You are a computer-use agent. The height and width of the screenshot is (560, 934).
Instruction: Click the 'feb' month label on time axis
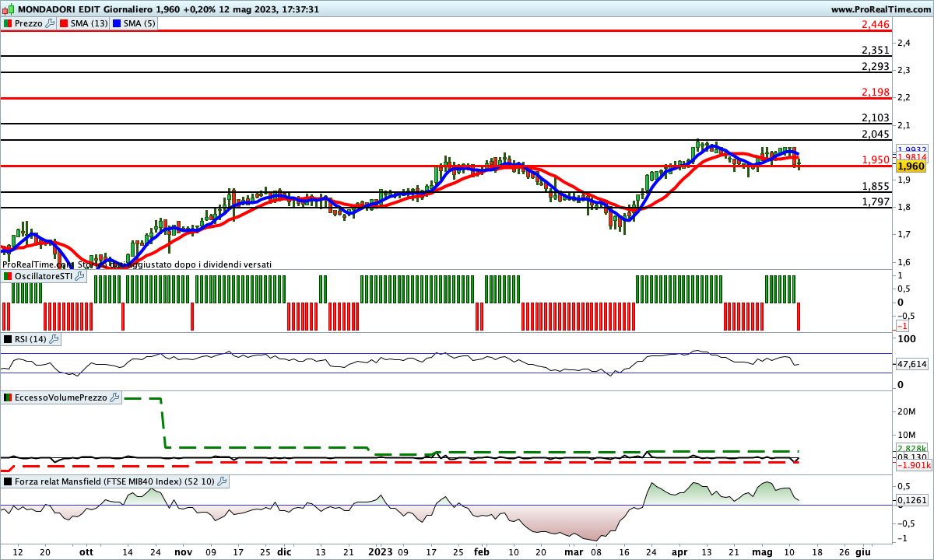click(x=482, y=551)
